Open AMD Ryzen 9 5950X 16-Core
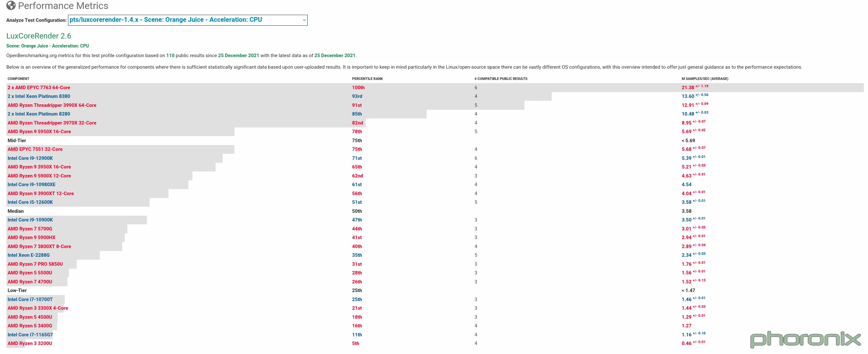This screenshot has width=868, height=354. click(x=39, y=132)
